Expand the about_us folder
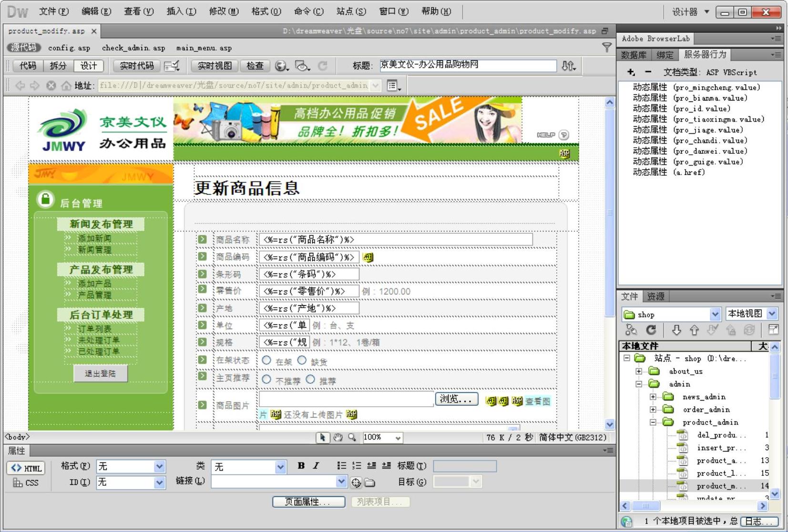This screenshot has height=532, width=788. pyautogui.click(x=639, y=371)
